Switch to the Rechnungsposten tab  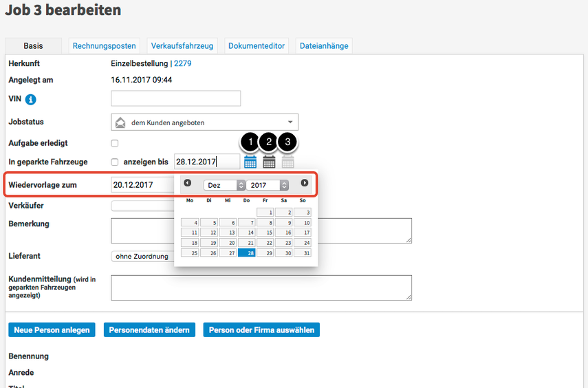(105, 46)
